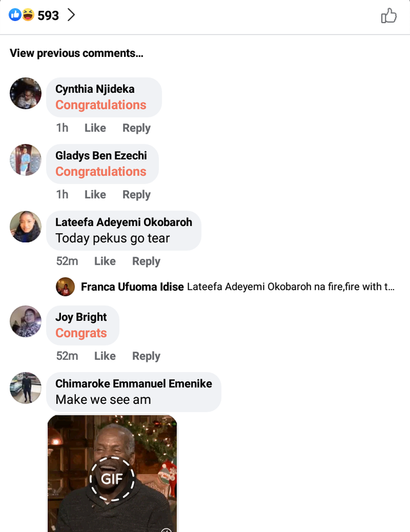This screenshot has height=532, width=410.
Task: Open Lateefa Adeyemi Okobaroh's avatar
Action: click(x=26, y=226)
